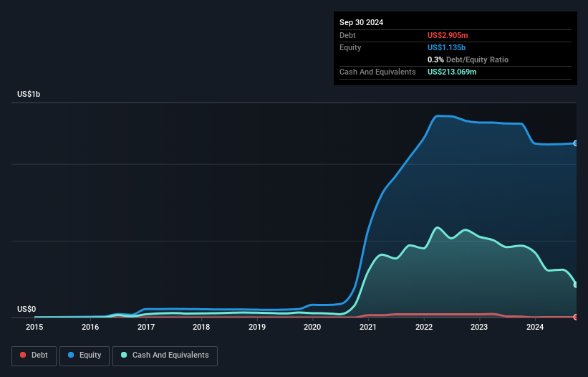This screenshot has height=377, width=588.
Task: Click the 2019 x-axis label
Action: pyautogui.click(x=257, y=327)
